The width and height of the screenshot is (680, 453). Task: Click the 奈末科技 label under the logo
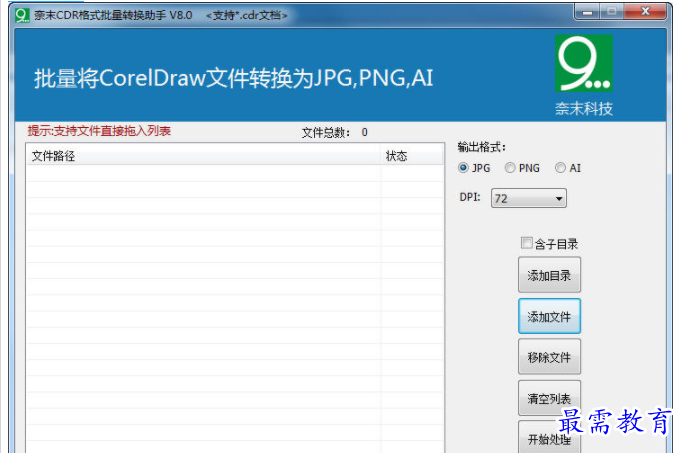[584, 108]
